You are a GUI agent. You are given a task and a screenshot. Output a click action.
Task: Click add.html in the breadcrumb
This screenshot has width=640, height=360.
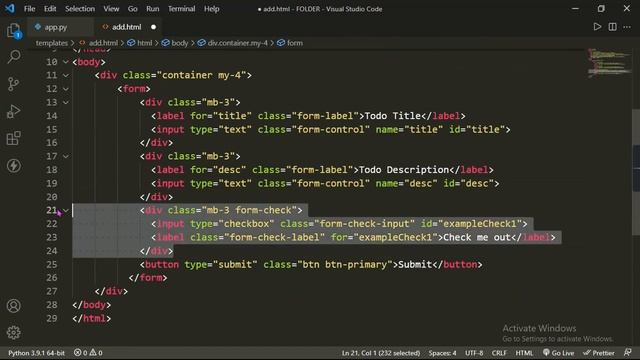coord(103,43)
